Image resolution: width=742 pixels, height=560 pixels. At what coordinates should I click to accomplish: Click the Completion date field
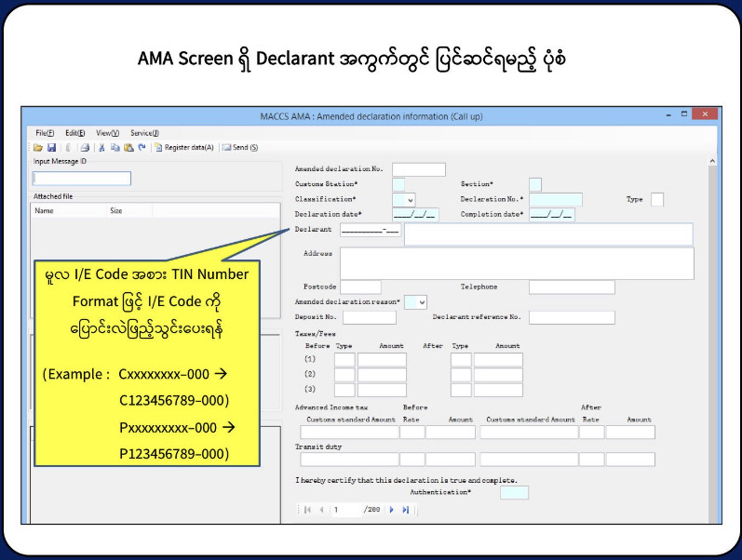(552, 215)
